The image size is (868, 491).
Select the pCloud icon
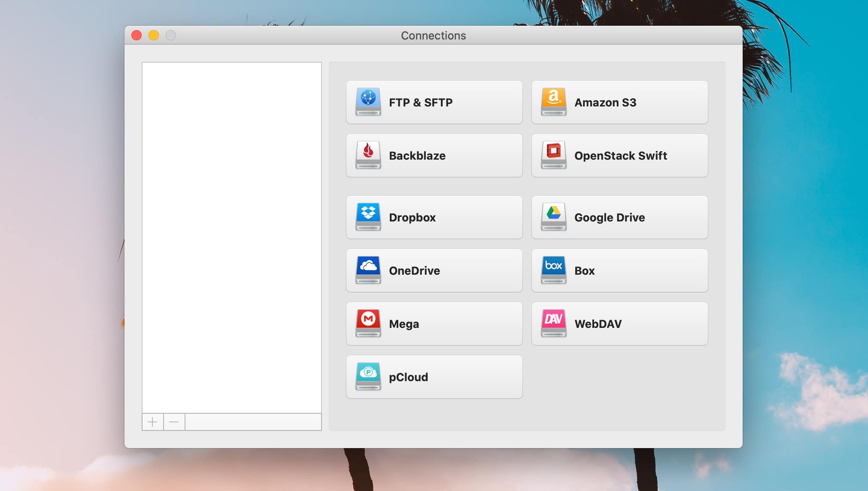click(x=367, y=377)
